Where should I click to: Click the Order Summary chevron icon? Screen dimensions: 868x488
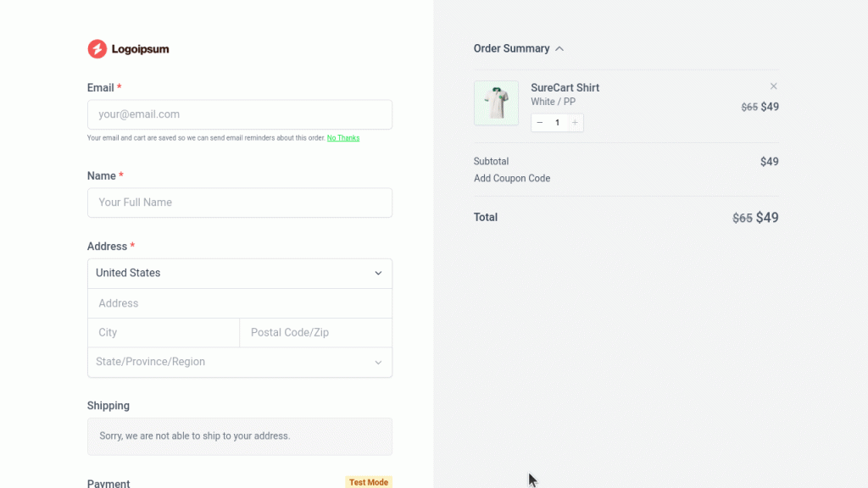coord(559,48)
